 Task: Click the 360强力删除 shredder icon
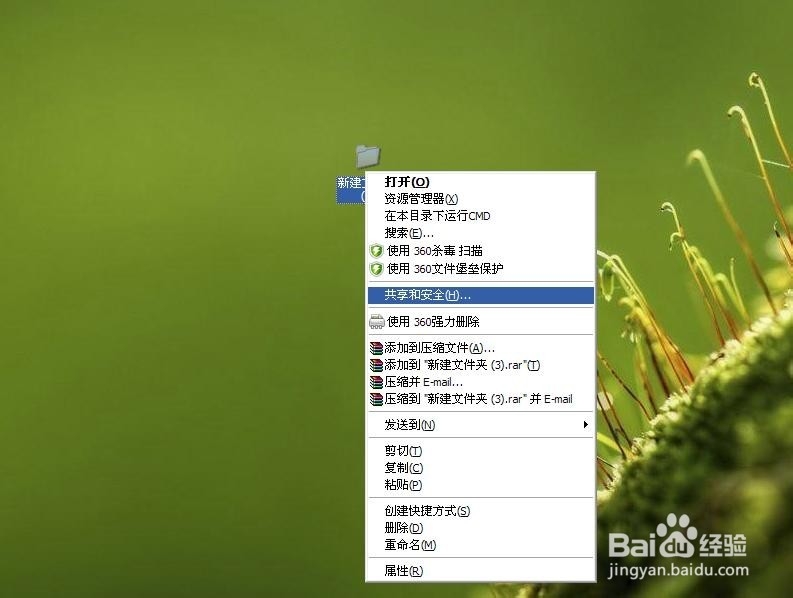[x=377, y=322]
